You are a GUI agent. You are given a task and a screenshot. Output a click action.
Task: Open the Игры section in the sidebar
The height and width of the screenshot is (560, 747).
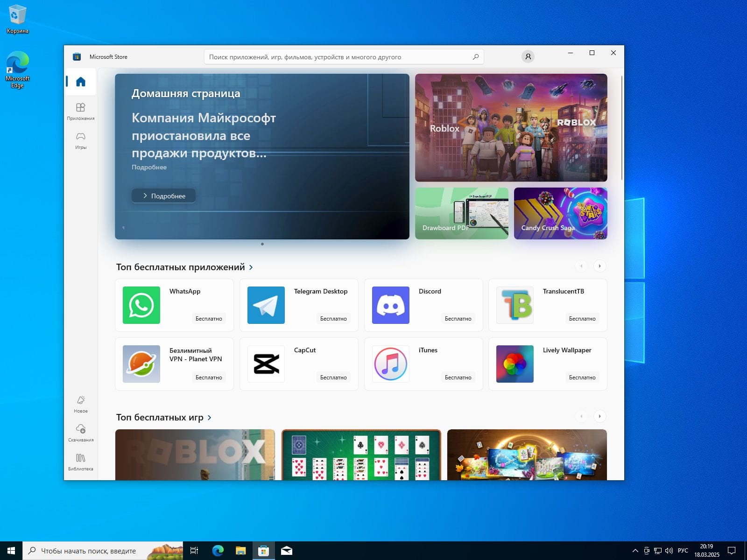(x=81, y=140)
